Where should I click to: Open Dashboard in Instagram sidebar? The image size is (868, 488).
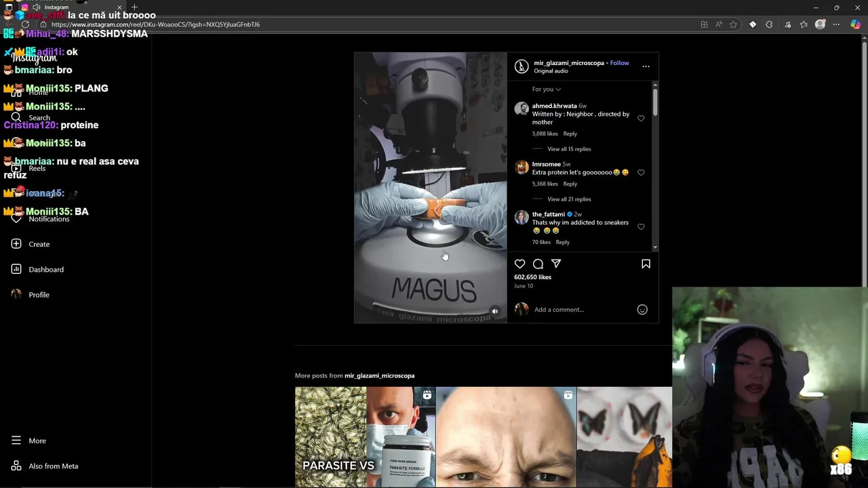pos(45,270)
